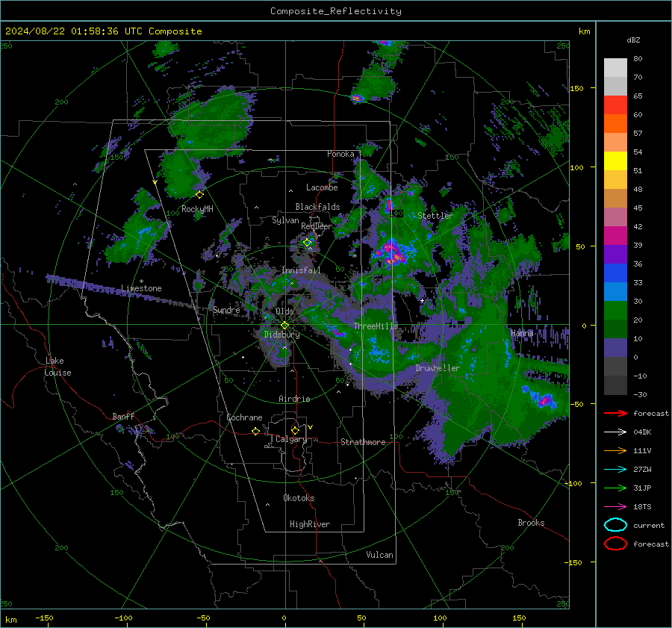672x628 pixels.
Task: Select the yellow diamond marker above Calgary
Action: (x=295, y=430)
